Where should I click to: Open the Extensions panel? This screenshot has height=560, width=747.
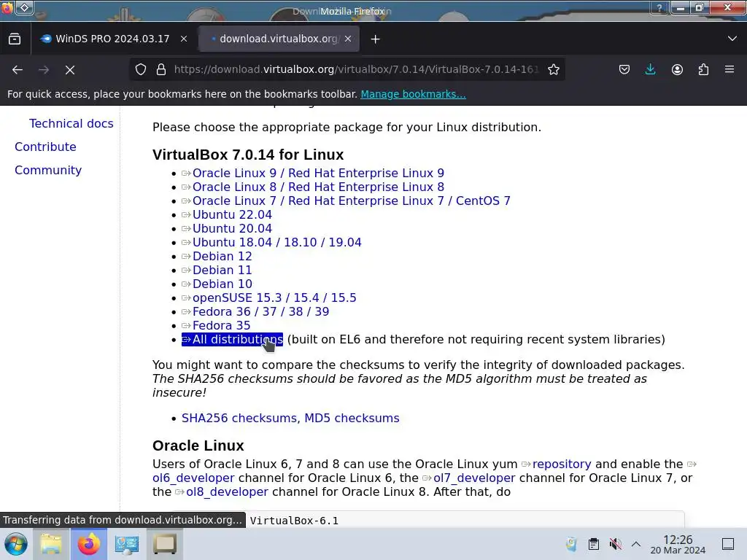703,69
